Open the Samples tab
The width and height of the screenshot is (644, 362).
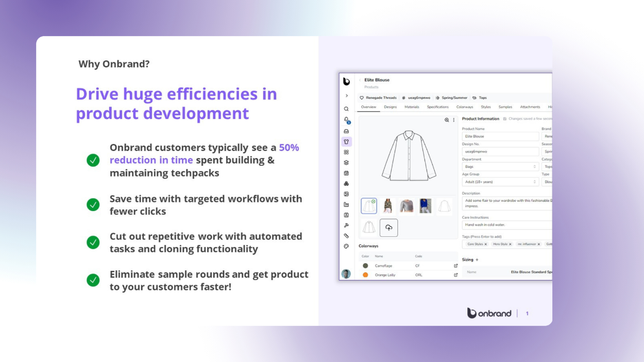tap(505, 107)
